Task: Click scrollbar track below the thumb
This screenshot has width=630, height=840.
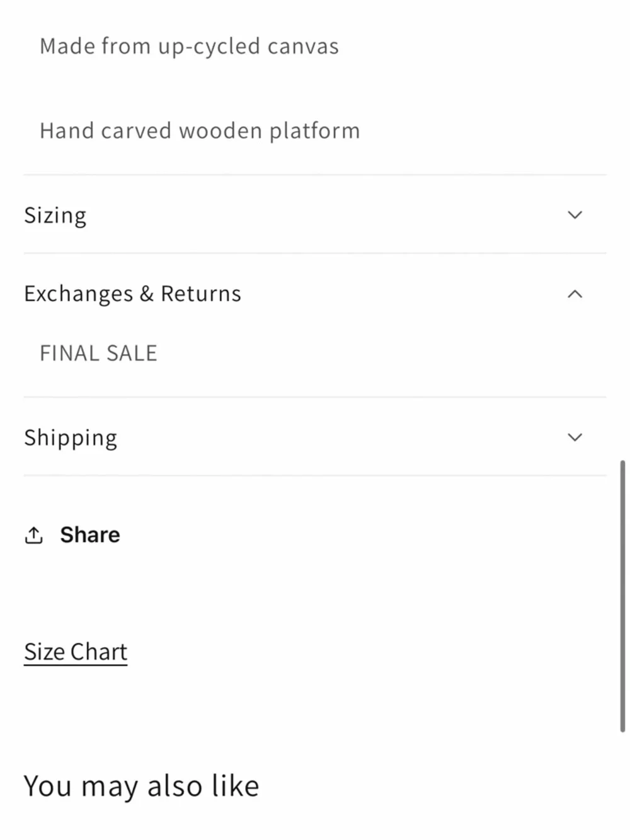Action: pos(622,786)
